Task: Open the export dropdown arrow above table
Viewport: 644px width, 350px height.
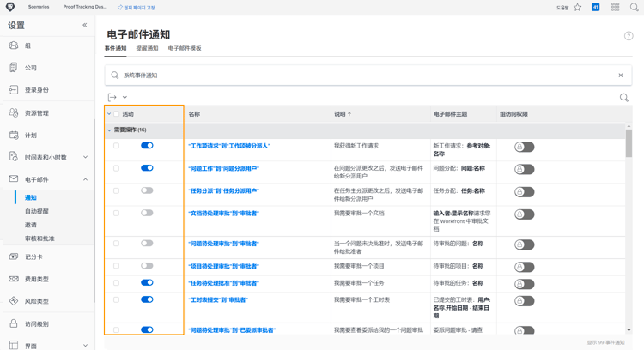Action: 125,97
